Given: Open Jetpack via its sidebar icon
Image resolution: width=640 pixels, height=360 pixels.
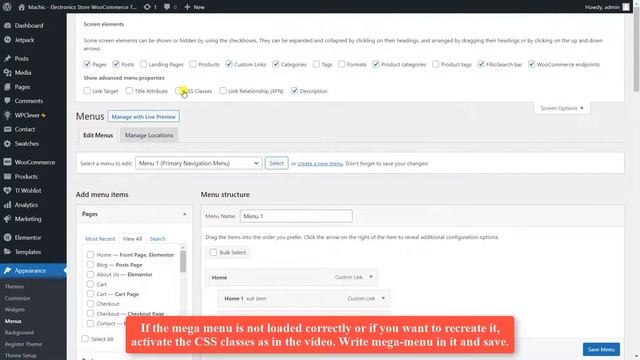Looking at the screenshot, I should (7, 40).
